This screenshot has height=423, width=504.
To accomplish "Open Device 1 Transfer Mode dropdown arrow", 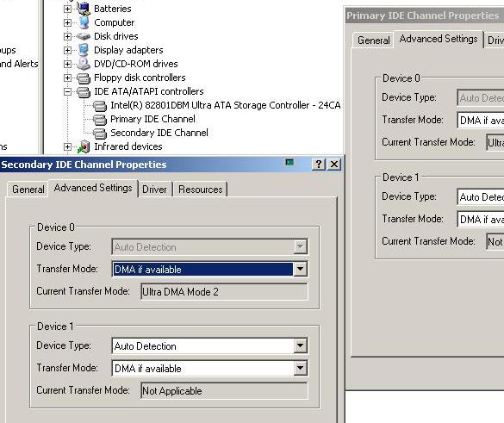I will (x=300, y=368).
